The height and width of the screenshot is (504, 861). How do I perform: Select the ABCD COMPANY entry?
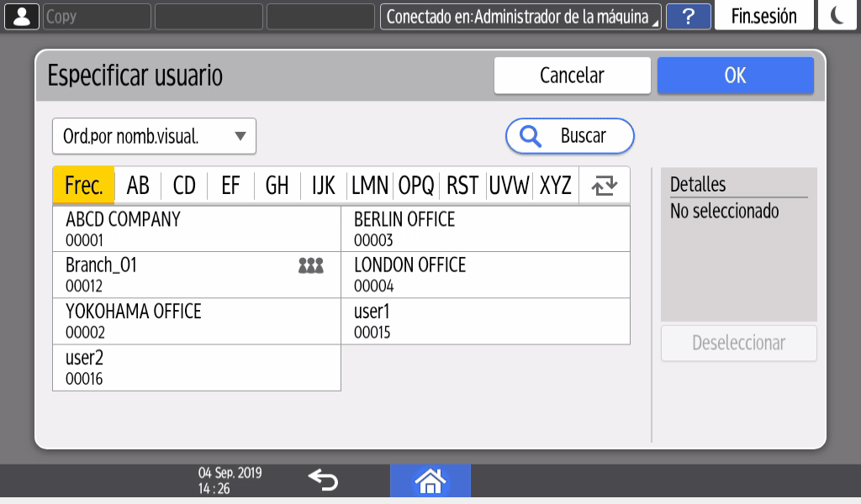pos(196,228)
